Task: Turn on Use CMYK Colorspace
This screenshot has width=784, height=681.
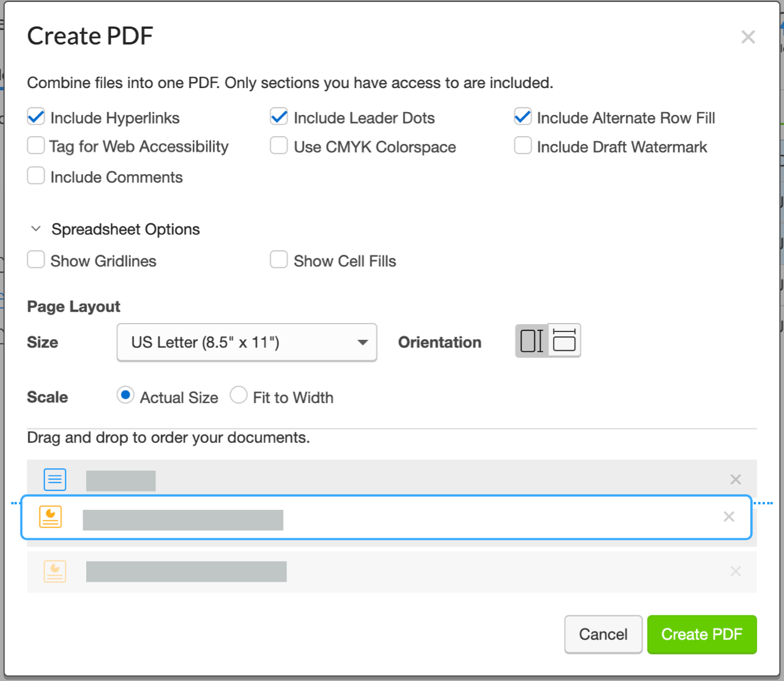Action: tap(279, 146)
